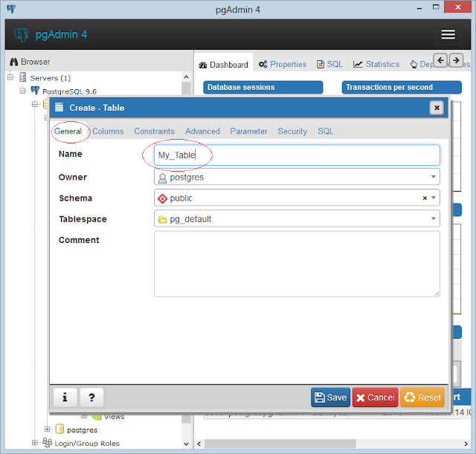The height and width of the screenshot is (454, 476).
Task: Click the table icon in dialog title
Action: [x=59, y=107]
